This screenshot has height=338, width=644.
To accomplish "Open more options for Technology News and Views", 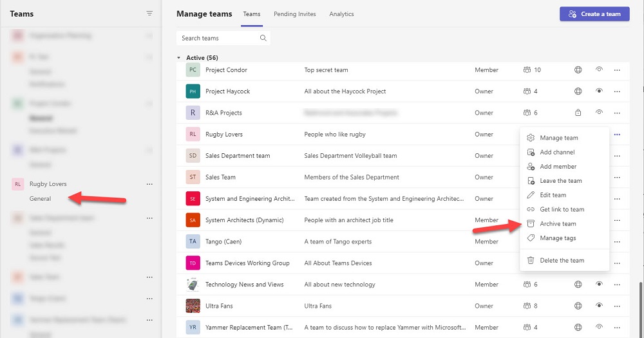I will coord(617,285).
